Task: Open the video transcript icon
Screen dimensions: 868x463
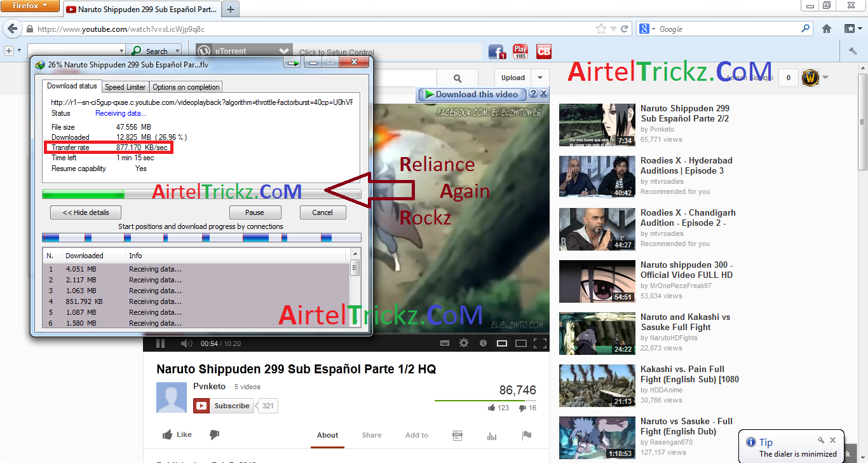Action: pyautogui.click(x=457, y=436)
